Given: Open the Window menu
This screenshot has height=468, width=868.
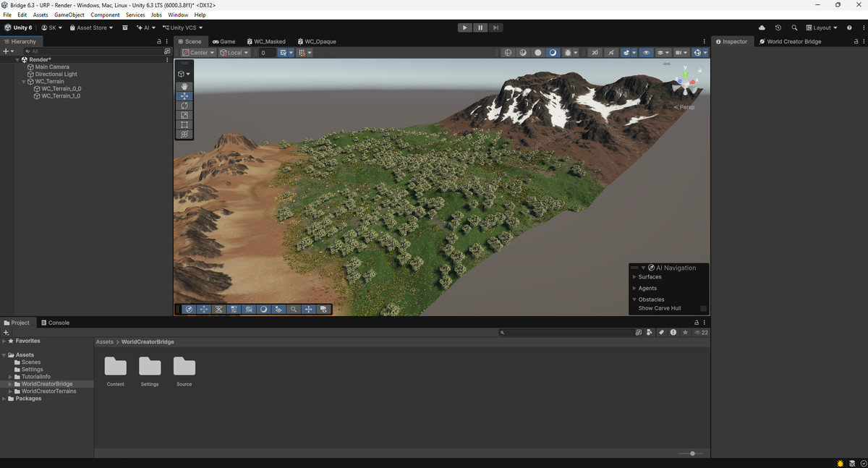Looking at the screenshot, I should click(x=178, y=14).
